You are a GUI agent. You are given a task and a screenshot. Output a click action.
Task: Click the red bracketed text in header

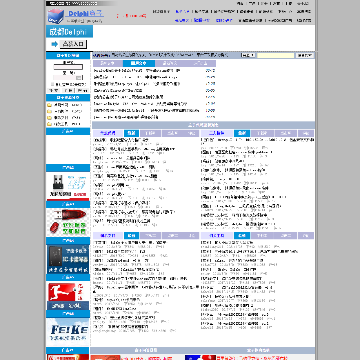click(x=131, y=16)
